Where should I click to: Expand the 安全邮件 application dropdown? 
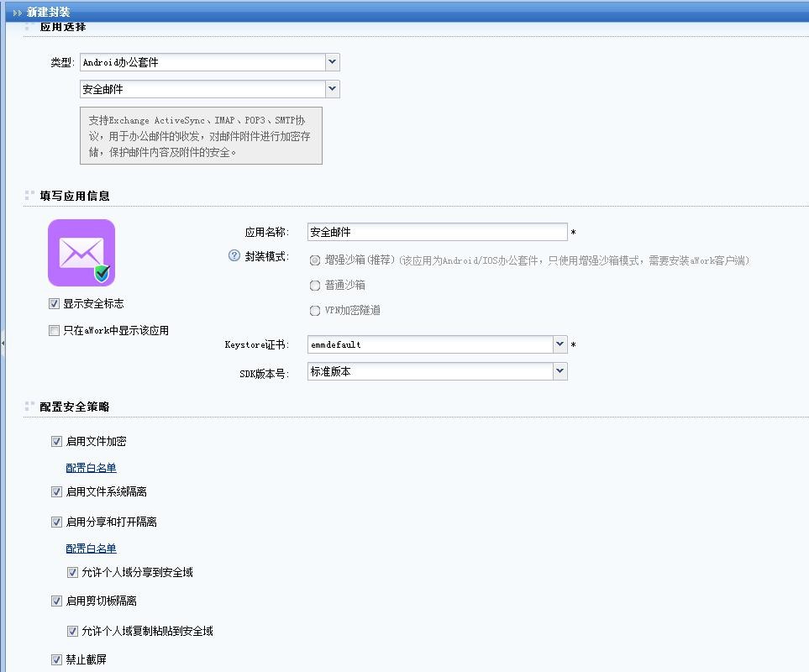[x=333, y=89]
